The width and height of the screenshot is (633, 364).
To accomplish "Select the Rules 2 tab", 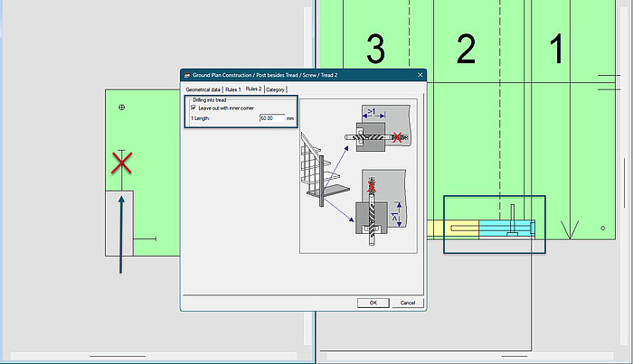I will (253, 89).
